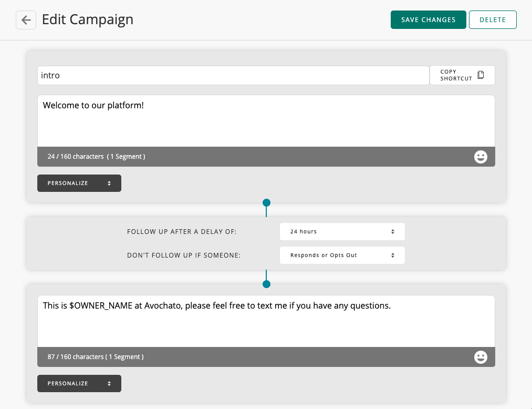Click the Copy Shortcut text label

(456, 75)
